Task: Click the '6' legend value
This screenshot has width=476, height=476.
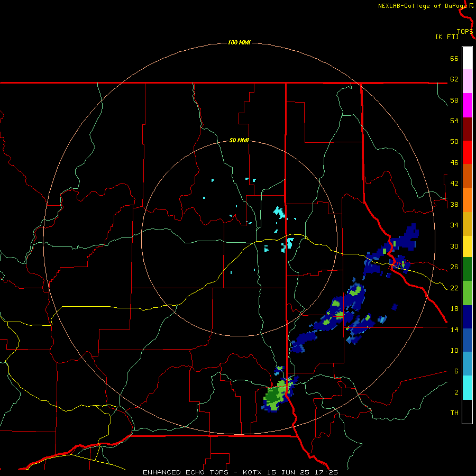Action: click(456, 371)
